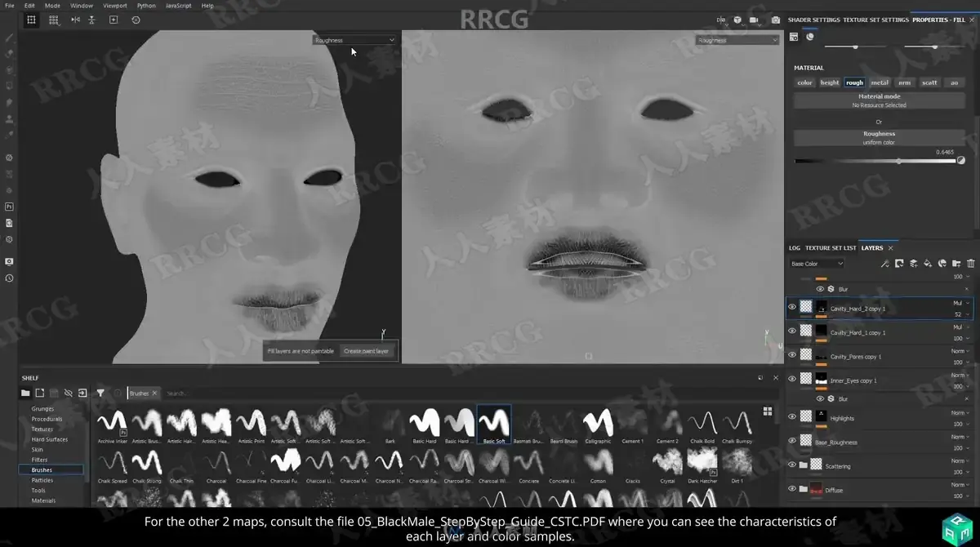Toggle the color material channel button
This screenshot has width=980, height=547.
[x=804, y=82]
